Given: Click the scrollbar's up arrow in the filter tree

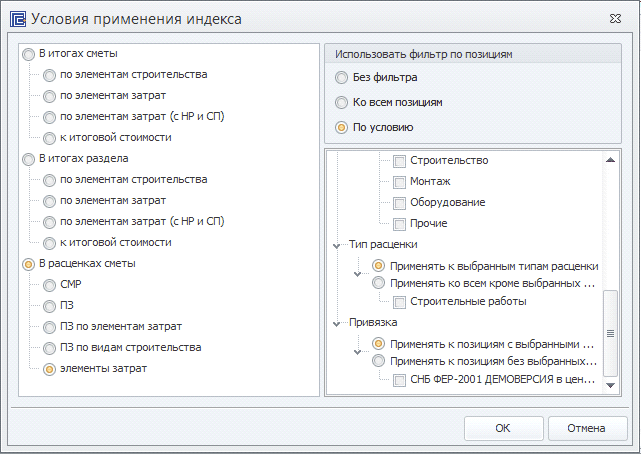Looking at the screenshot, I should click(x=609, y=160).
